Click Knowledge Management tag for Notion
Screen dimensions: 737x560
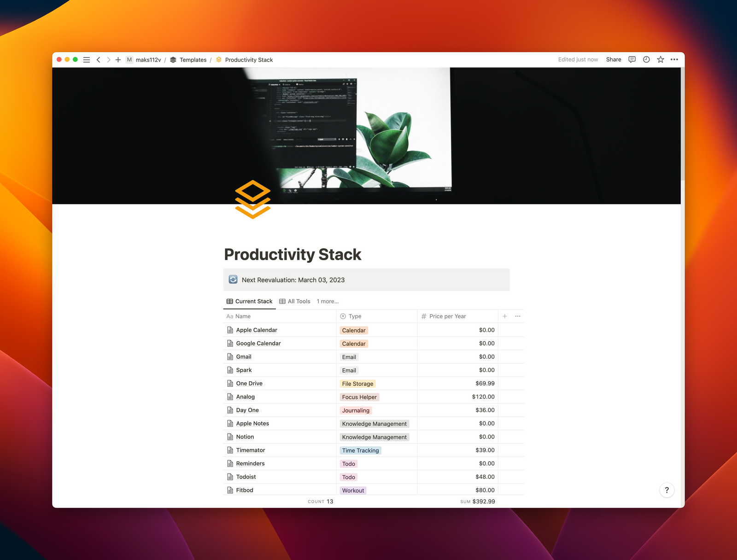pyautogui.click(x=374, y=437)
